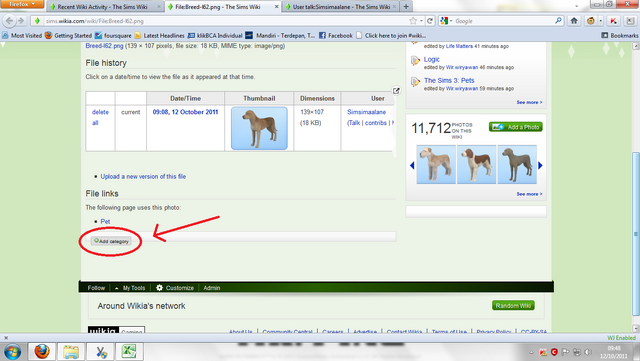Click the Breed-l62.png file link
The height and width of the screenshot is (361, 640).
[104, 46]
